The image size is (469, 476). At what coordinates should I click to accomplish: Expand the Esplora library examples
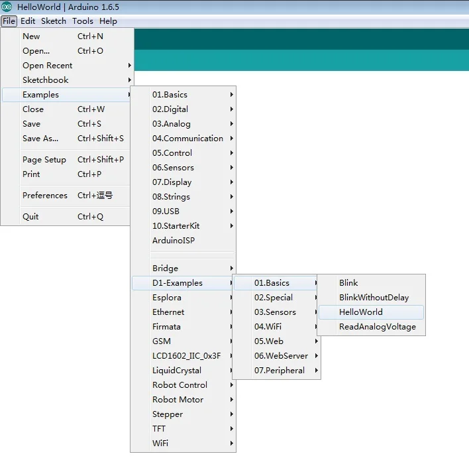[x=182, y=297]
